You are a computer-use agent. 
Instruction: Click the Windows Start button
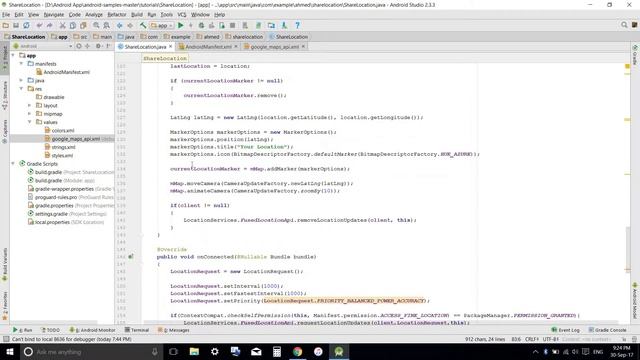[10, 351]
